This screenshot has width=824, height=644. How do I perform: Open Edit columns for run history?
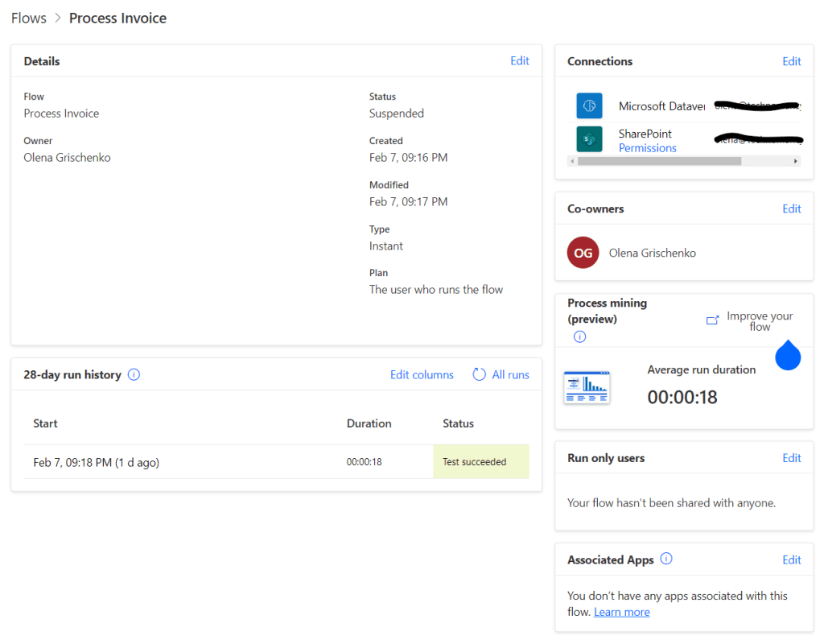[422, 374]
